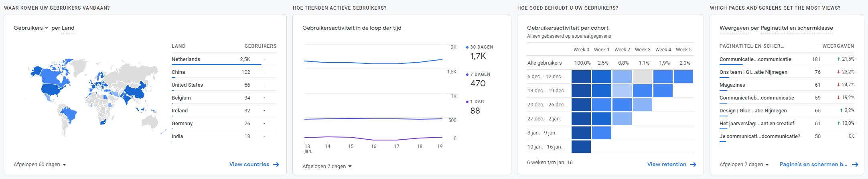
Task: Click the arrow after Pagina's en schermen
Action: (x=855, y=164)
